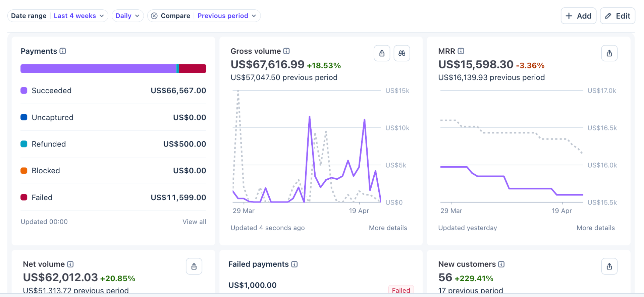The image size is (644, 297).
Task: Share the New customers chart
Action: (609, 266)
